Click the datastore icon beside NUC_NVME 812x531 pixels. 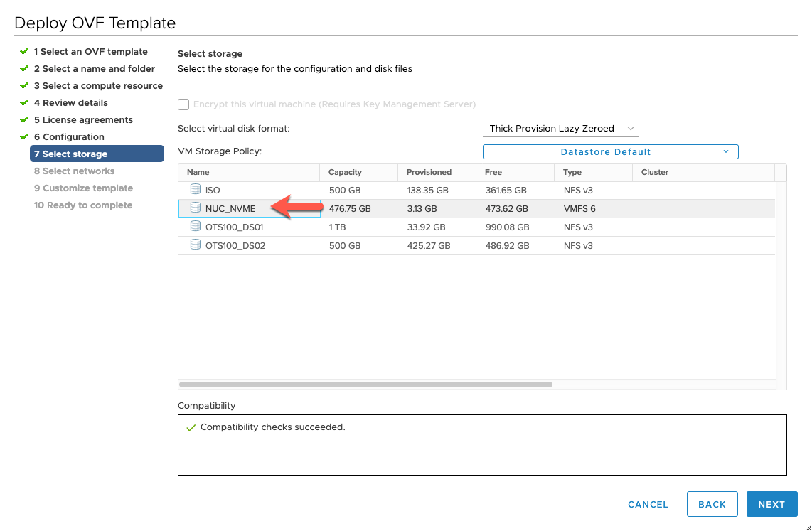196,208
